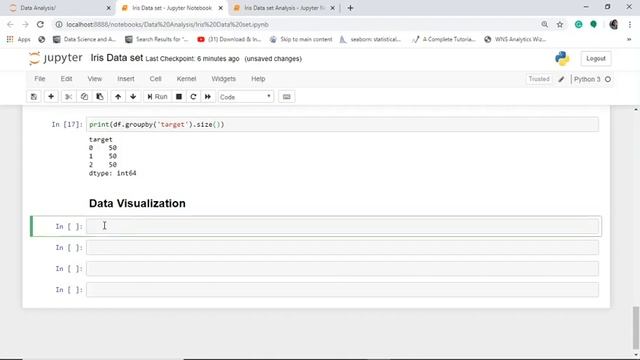Open the Cell menu
The height and width of the screenshot is (360, 640).
(x=156, y=79)
